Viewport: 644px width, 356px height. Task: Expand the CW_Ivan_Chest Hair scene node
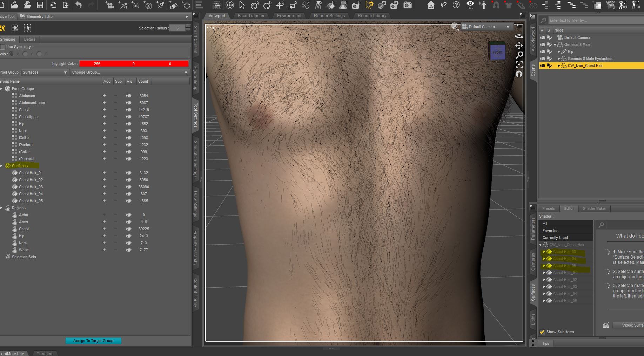click(559, 66)
